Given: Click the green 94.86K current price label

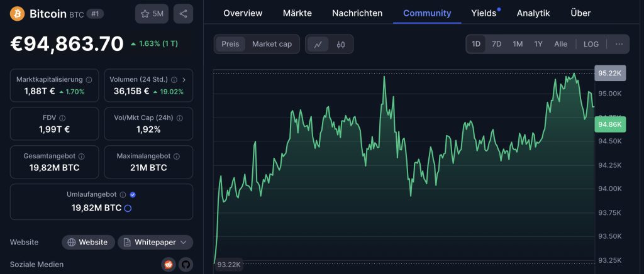Looking at the screenshot, I should click(610, 124).
